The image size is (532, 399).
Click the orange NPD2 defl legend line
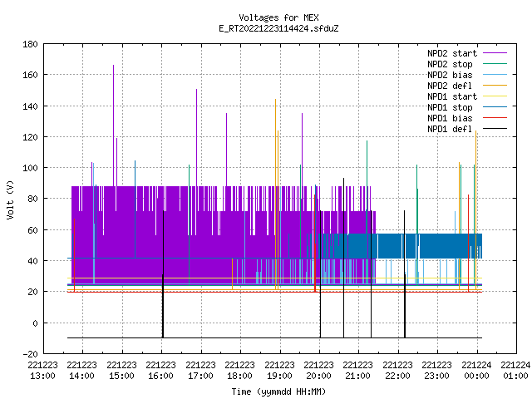(495, 86)
